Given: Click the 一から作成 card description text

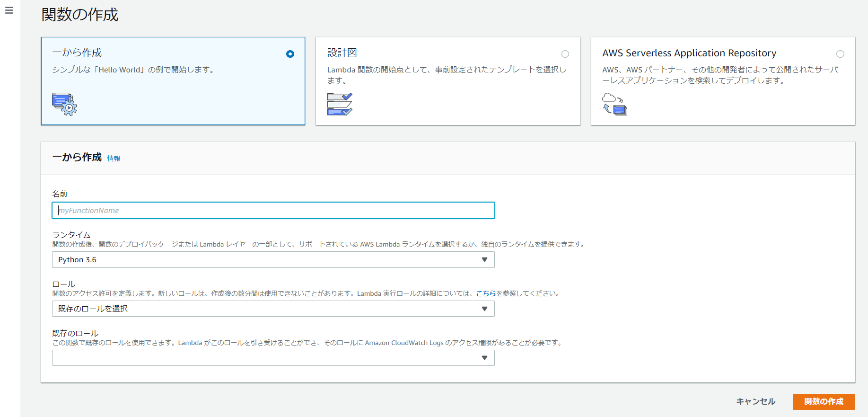Looking at the screenshot, I should (133, 70).
